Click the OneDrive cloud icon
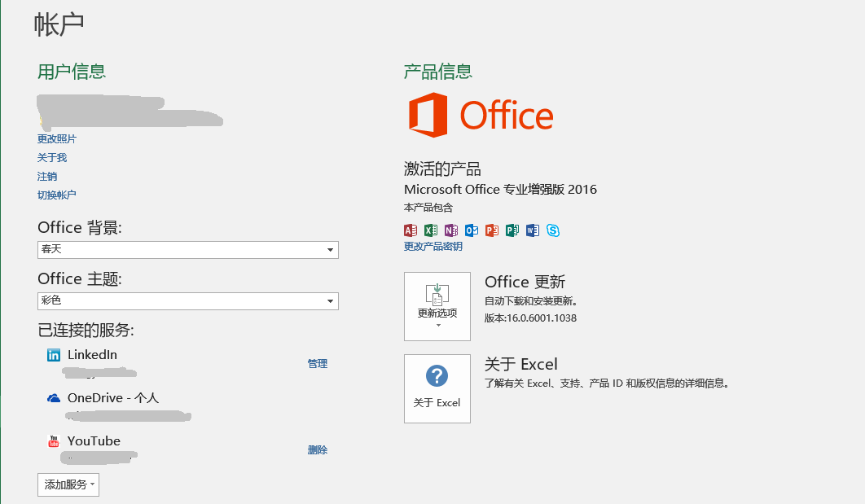This screenshot has height=504, width=865. [54, 398]
